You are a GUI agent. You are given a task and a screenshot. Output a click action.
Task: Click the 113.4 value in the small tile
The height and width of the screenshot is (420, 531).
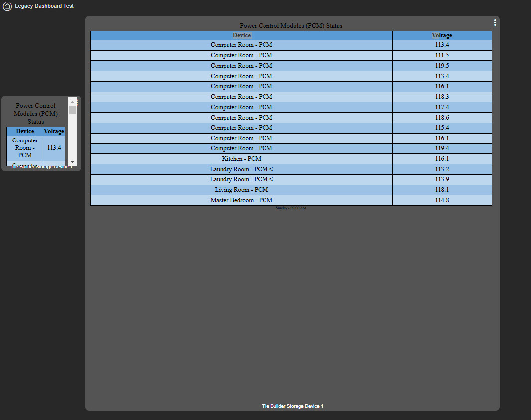(54, 148)
